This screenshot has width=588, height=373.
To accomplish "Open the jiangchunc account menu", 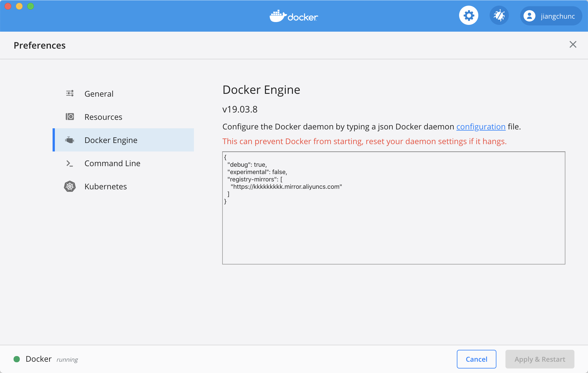I will (x=557, y=16).
